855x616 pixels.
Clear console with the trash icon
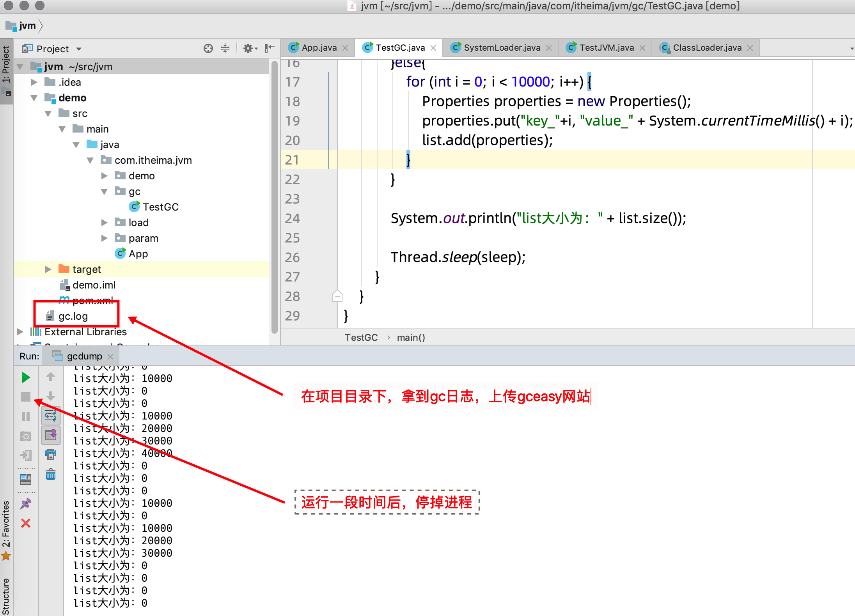click(x=51, y=475)
